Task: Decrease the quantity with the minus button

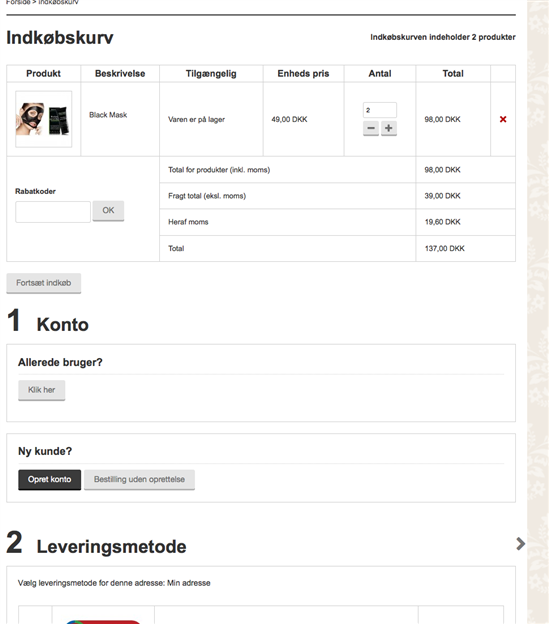Action: (x=371, y=128)
